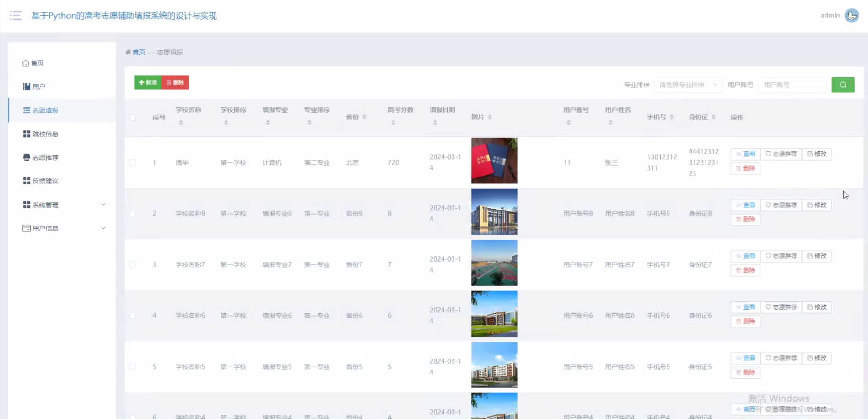Click the admin username text
Image resolution: width=868 pixels, height=419 pixels.
[x=830, y=16]
